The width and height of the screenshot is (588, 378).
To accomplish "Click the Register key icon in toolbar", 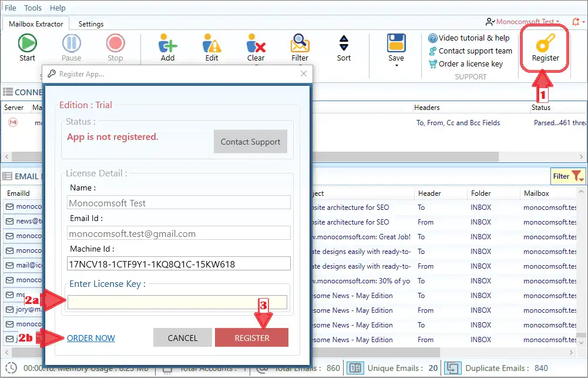I will (545, 43).
